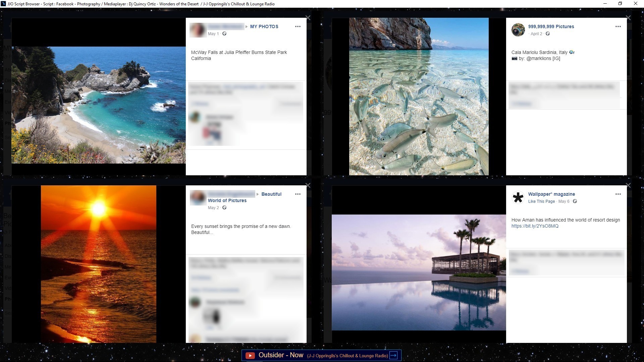This screenshot has height=362, width=644.
Task: Click the public globe icon beside May 1
Action: [x=224, y=34]
